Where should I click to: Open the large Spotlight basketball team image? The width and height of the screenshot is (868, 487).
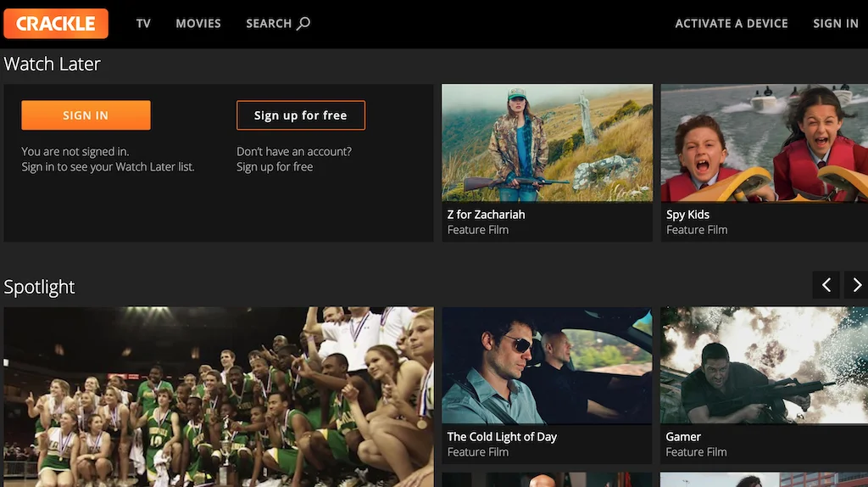point(219,397)
